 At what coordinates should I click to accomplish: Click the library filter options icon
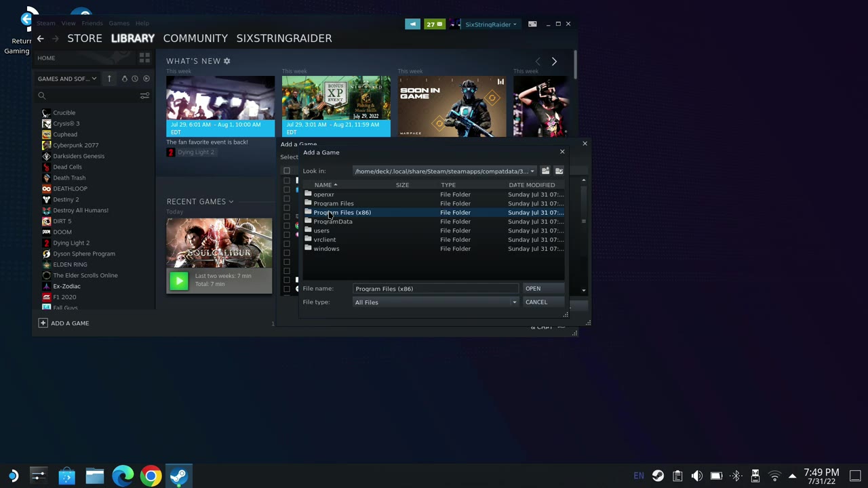144,96
